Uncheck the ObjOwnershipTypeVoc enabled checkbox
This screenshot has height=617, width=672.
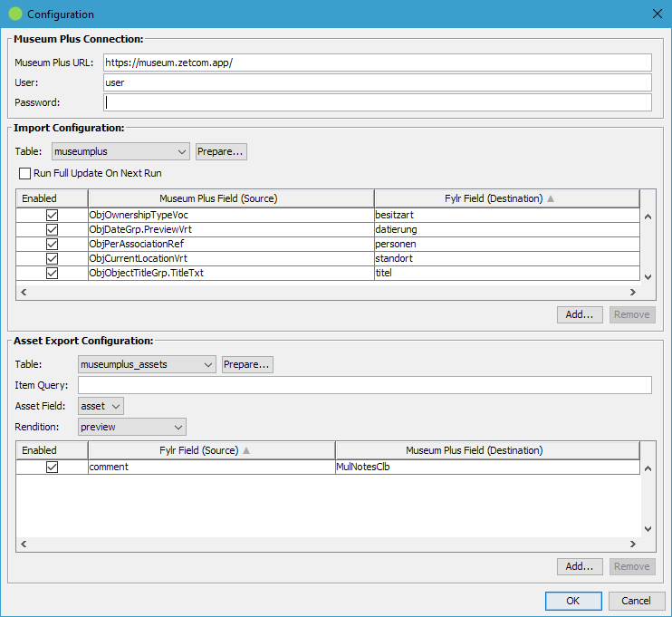52,215
